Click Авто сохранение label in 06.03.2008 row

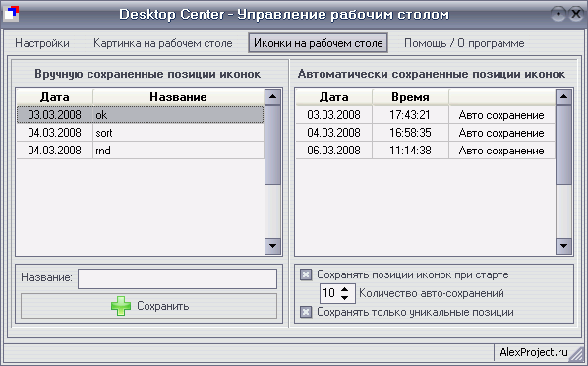click(501, 151)
